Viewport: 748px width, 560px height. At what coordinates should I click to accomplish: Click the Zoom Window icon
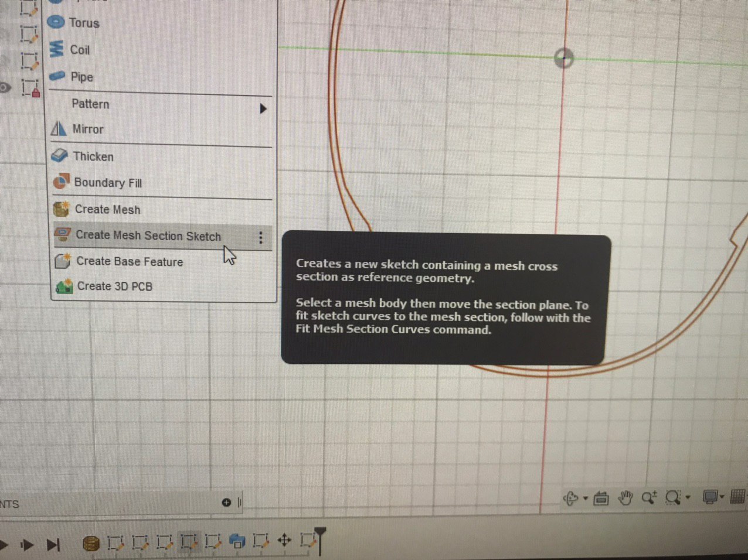point(674,498)
